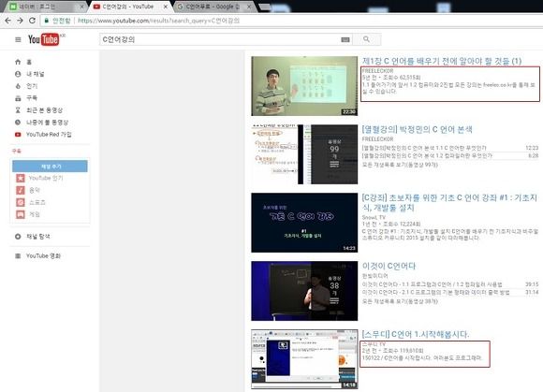Open History (최근 본 동영상) in sidebar
This screenshot has height=392, width=543.
point(38,110)
